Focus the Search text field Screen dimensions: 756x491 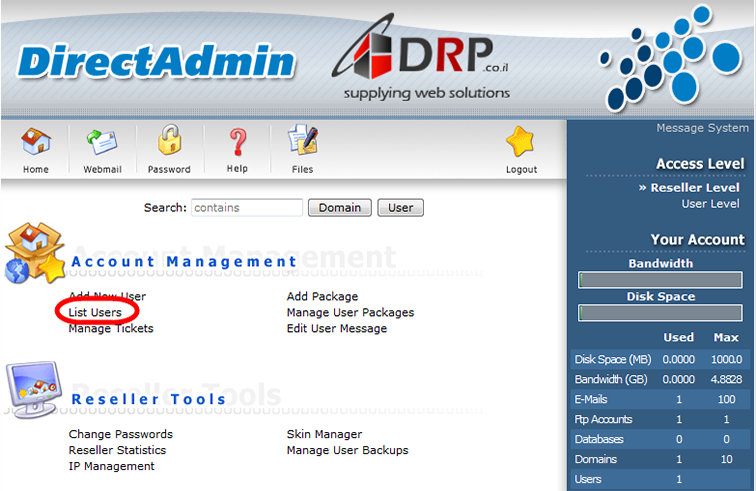pos(246,208)
